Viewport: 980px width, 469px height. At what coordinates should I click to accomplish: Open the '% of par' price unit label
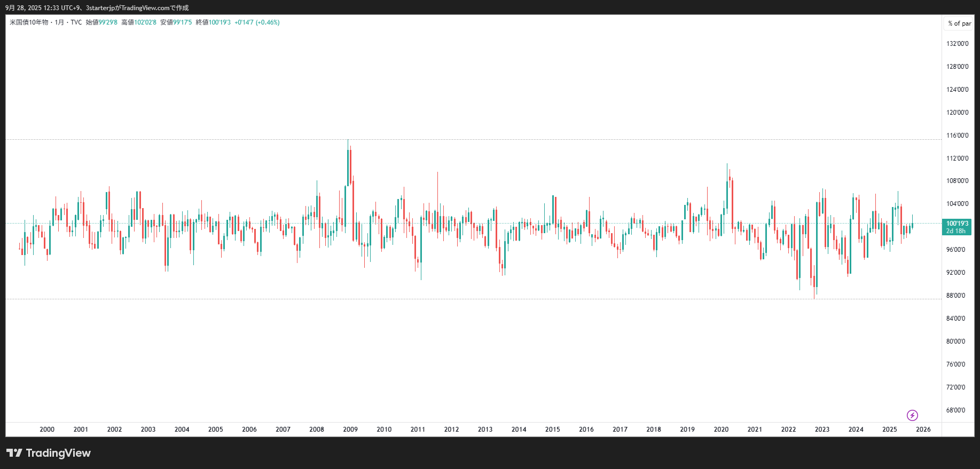coord(959,23)
